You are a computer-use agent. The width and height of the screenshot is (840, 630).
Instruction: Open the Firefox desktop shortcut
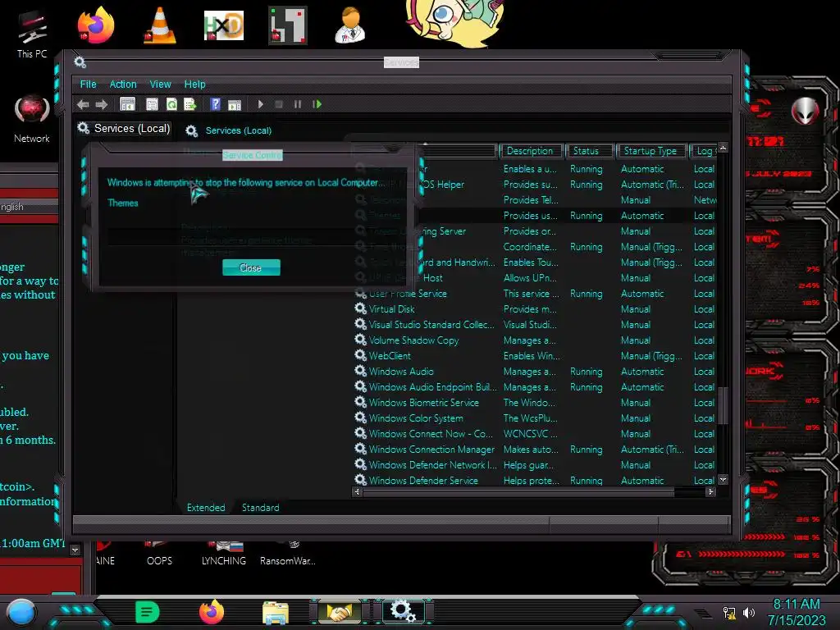(x=96, y=25)
